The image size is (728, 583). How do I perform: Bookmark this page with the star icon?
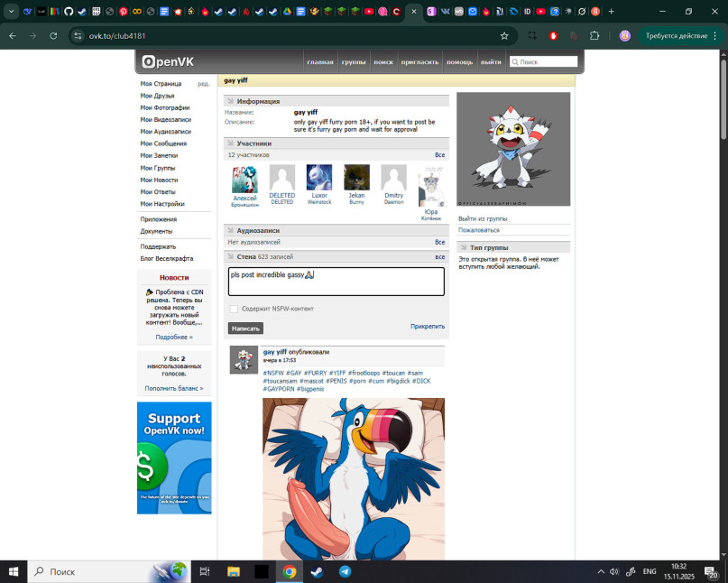pyautogui.click(x=504, y=36)
